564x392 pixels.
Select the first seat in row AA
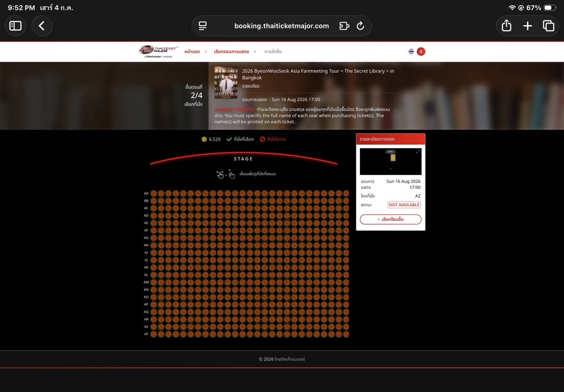(154, 193)
